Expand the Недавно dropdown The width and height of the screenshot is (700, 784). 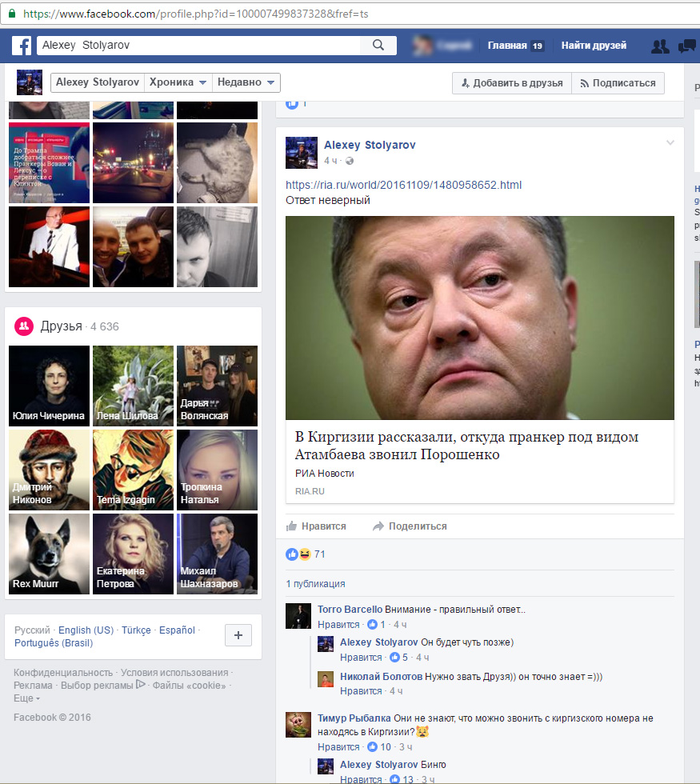coord(246,83)
